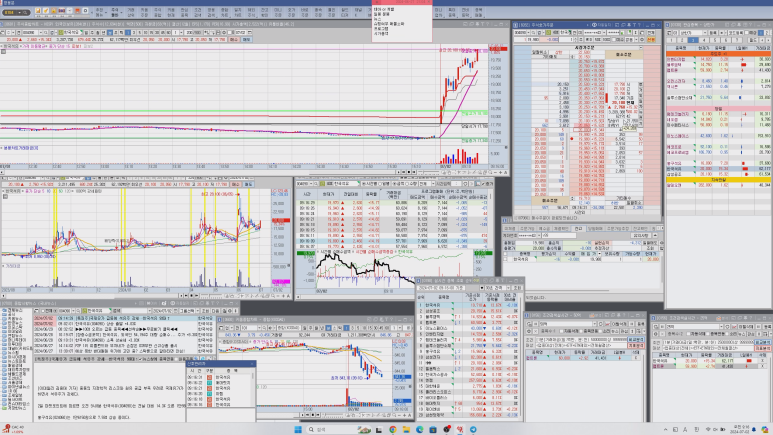Select the 주 weekly period button in the top chart toolbar
The width and height of the screenshot is (773, 435).
[x=92, y=33]
